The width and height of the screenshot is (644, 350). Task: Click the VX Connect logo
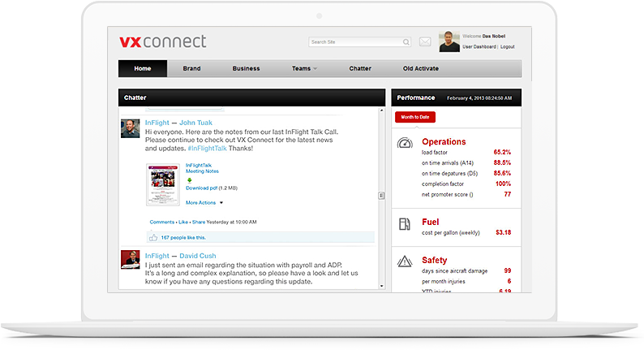pos(163,41)
